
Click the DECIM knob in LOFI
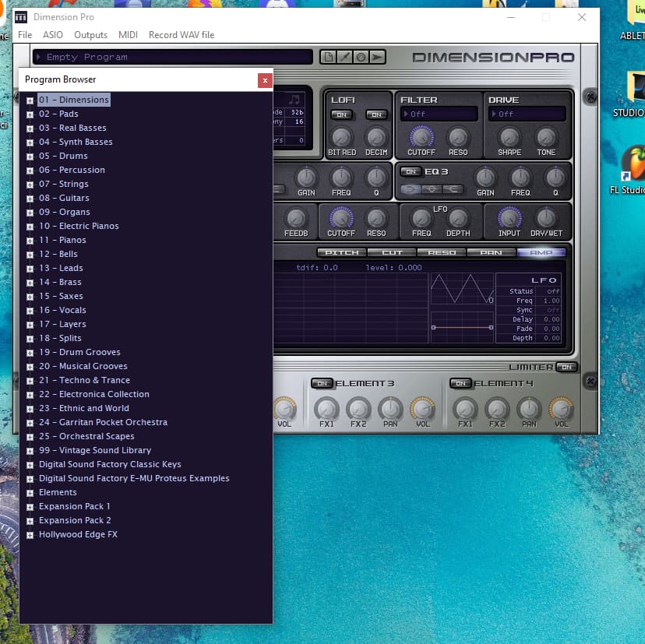[376, 137]
